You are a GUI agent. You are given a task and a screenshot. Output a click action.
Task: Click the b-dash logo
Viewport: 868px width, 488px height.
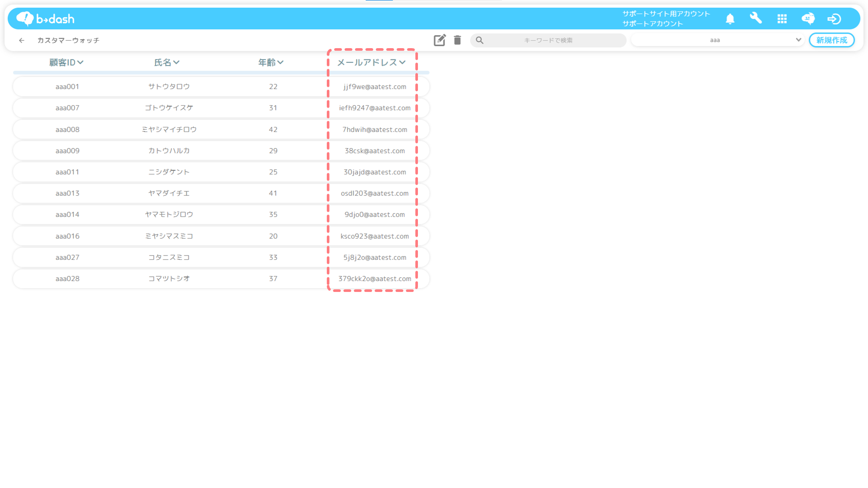click(45, 19)
